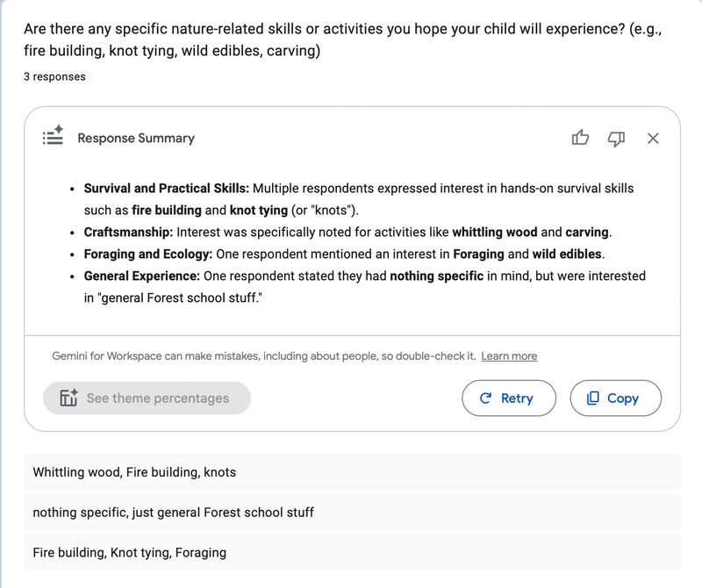The width and height of the screenshot is (702, 588).
Task: Click the "See theme percentages" button label
Action: pos(158,398)
